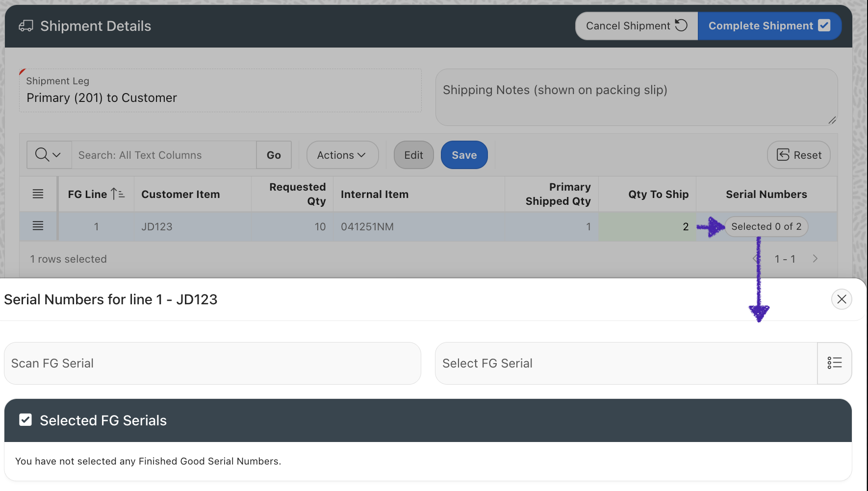This screenshot has height=491, width=868.
Task: Click the Customer Item column header
Action: click(192, 194)
